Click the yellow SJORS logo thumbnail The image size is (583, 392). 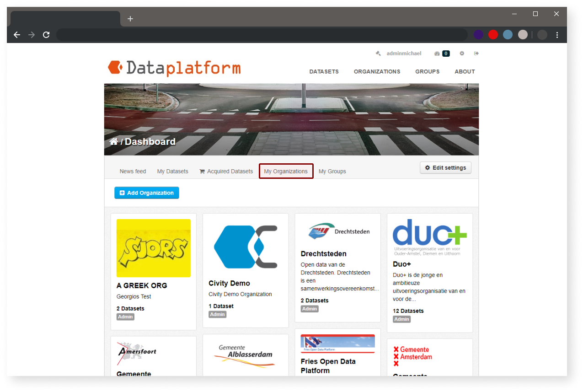(x=154, y=248)
